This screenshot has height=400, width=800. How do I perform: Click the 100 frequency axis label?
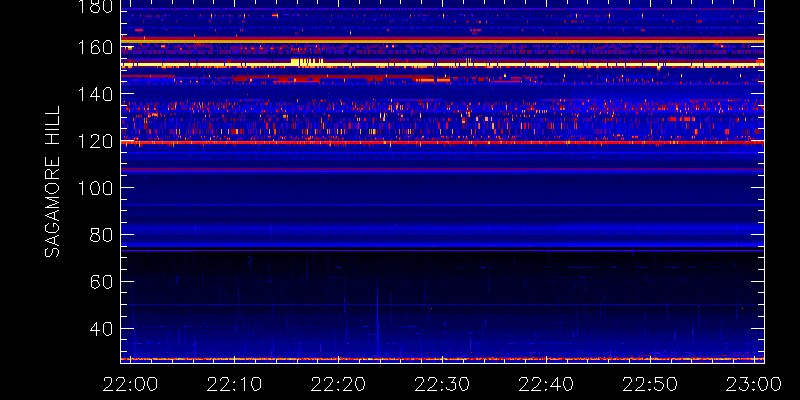pyautogui.click(x=95, y=188)
